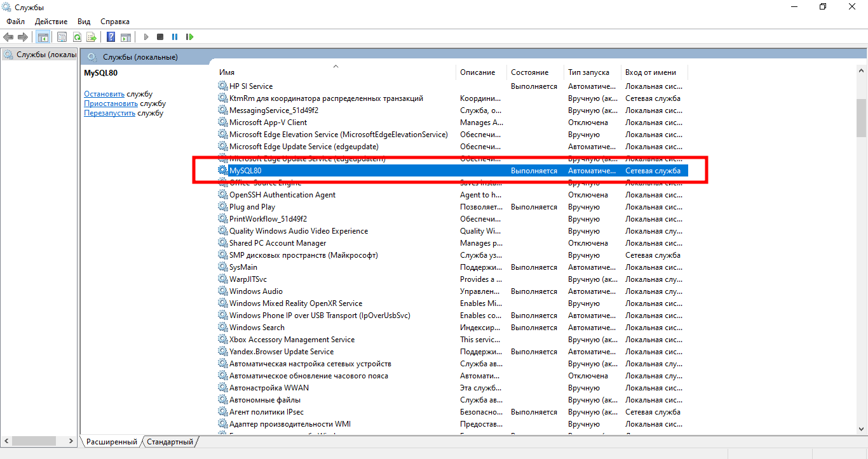The height and width of the screenshot is (459, 868).
Task: Sort by the Описание column header
Action: (481, 72)
